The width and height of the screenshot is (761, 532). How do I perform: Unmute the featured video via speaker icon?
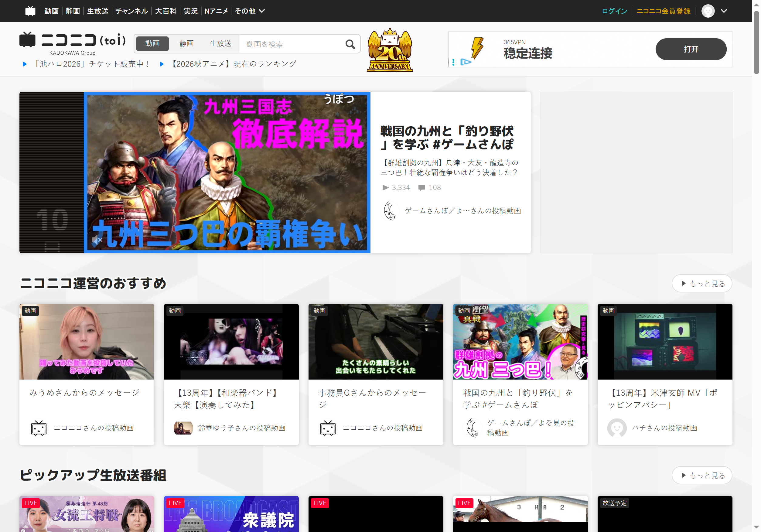pyautogui.click(x=97, y=240)
